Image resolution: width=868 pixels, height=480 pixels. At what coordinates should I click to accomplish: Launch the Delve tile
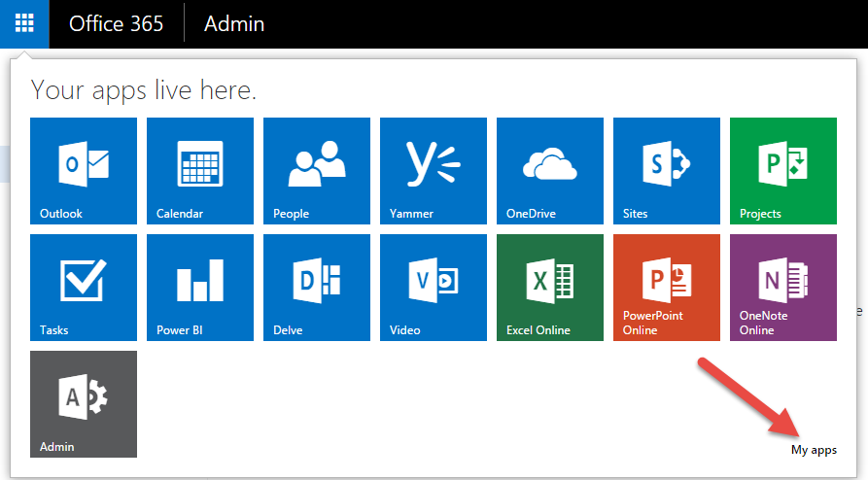(317, 288)
